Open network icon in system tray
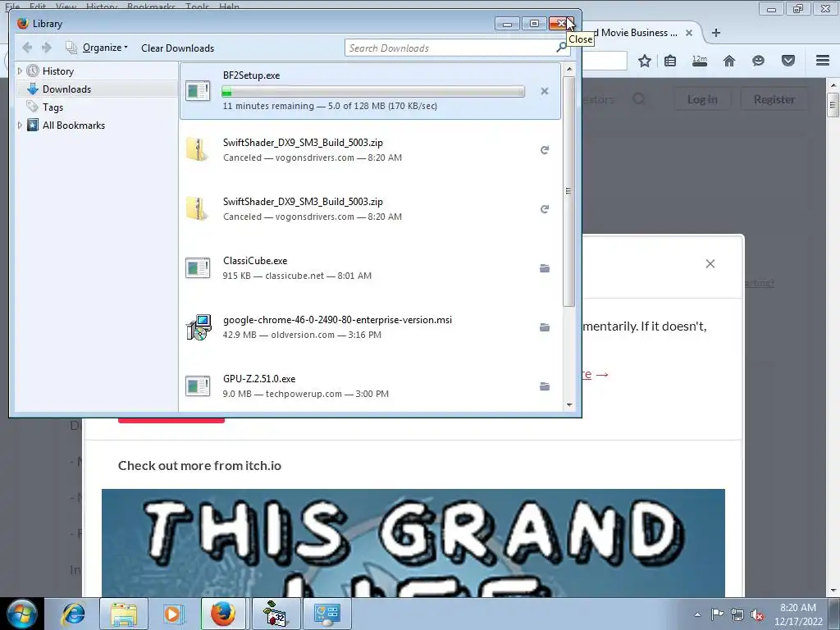This screenshot has height=630, width=840. coord(737,614)
